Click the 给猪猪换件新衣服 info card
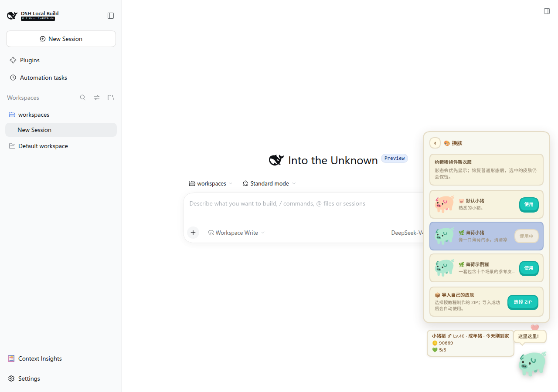Image resolution: width=558 pixels, height=392 pixels. [487, 169]
